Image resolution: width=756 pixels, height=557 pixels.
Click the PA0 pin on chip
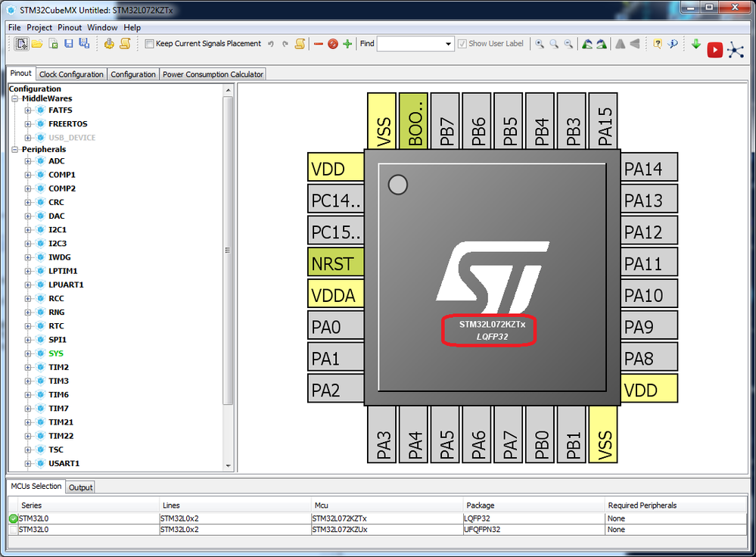coord(335,327)
